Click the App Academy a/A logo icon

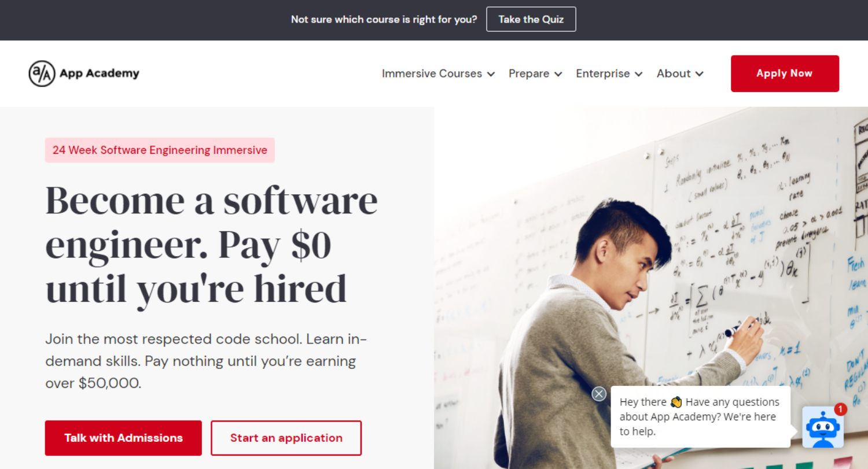coord(42,73)
